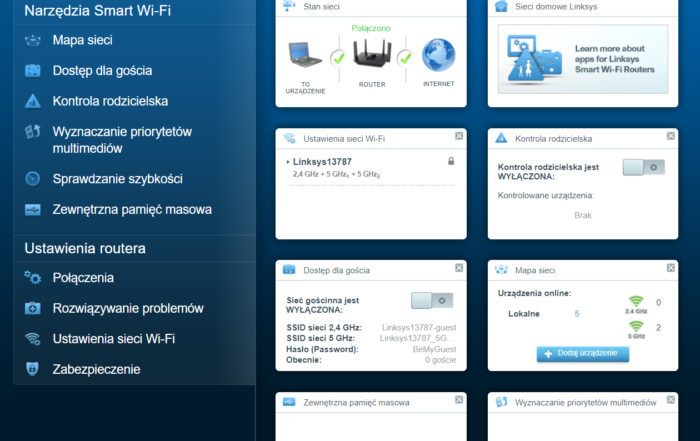Close the Zewnętrzna pamięć masowa widget

(459, 400)
